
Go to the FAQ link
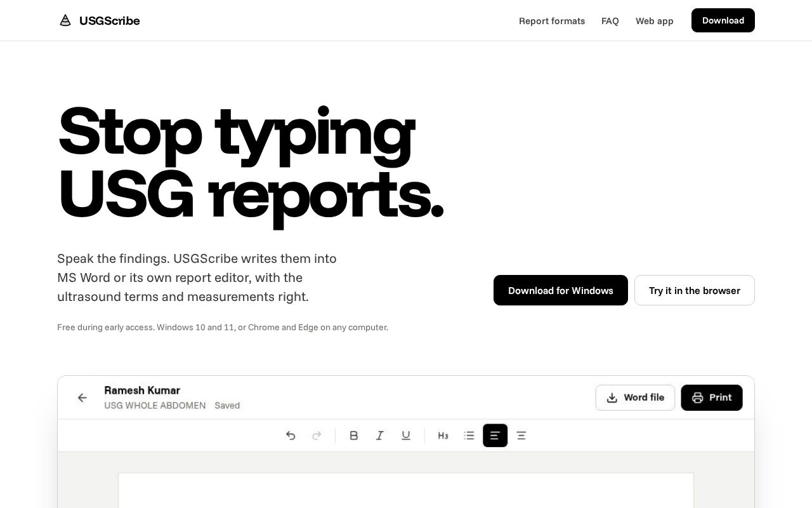click(610, 21)
